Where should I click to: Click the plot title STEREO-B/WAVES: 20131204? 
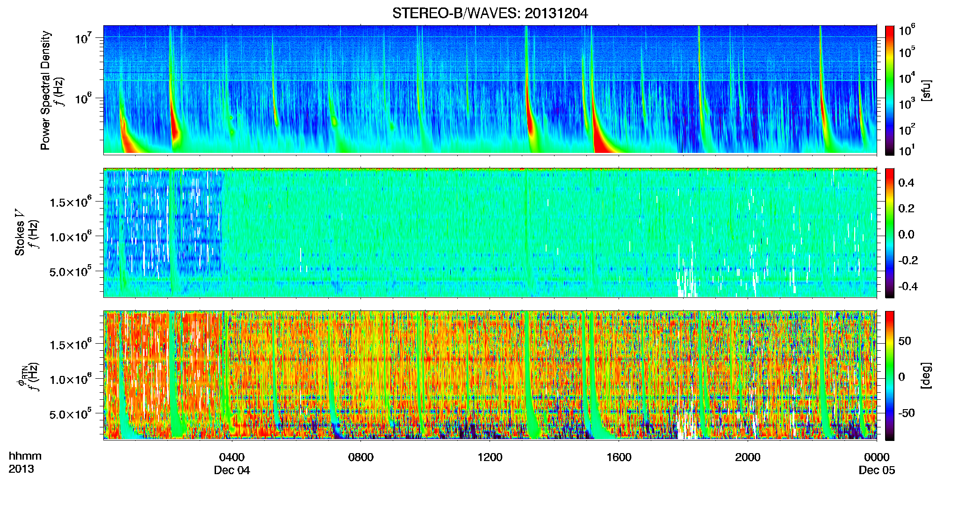pos(490,14)
